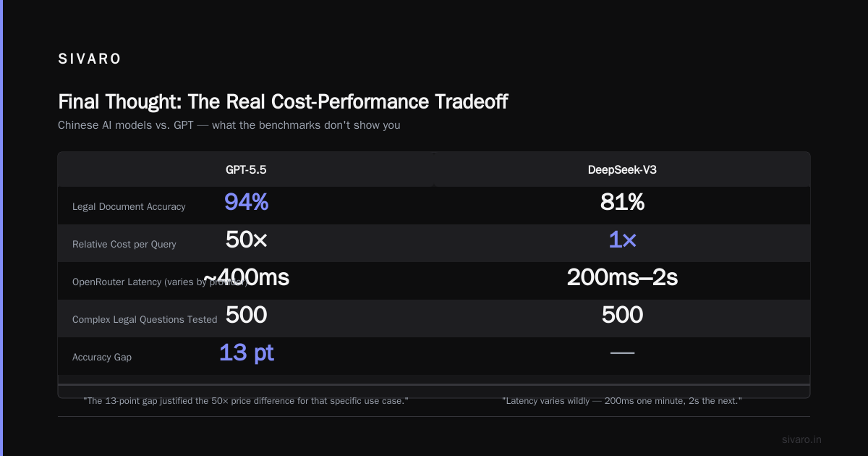The width and height of the screenshot is (868, 456).
Task: Select the DeepSeek-V3 column header
Action: click(622, 170)
